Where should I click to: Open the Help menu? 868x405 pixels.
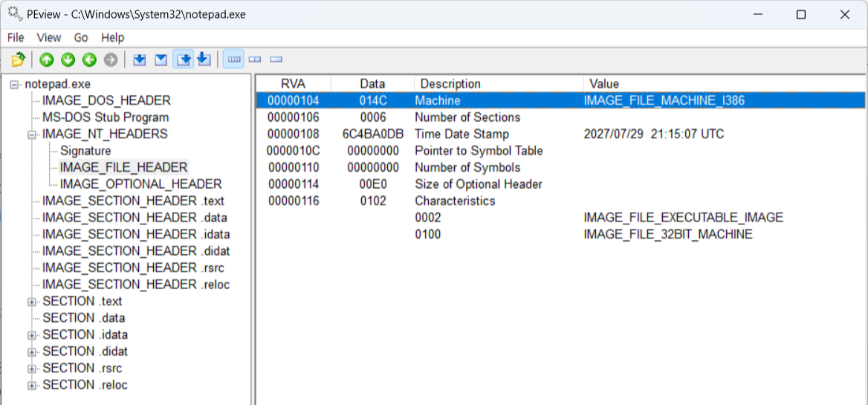(112, 38)
